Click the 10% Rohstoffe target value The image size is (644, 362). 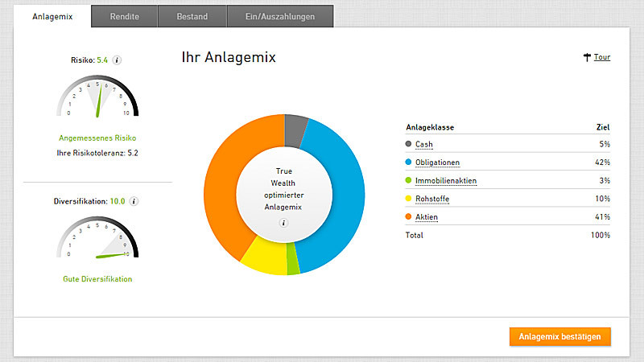click(602, 199)
